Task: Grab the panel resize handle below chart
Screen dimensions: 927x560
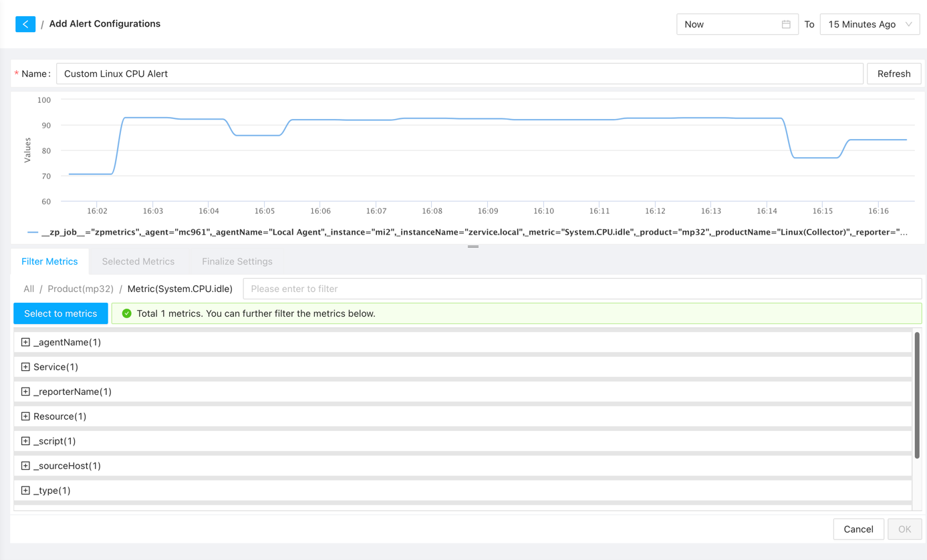Action: 473,247
